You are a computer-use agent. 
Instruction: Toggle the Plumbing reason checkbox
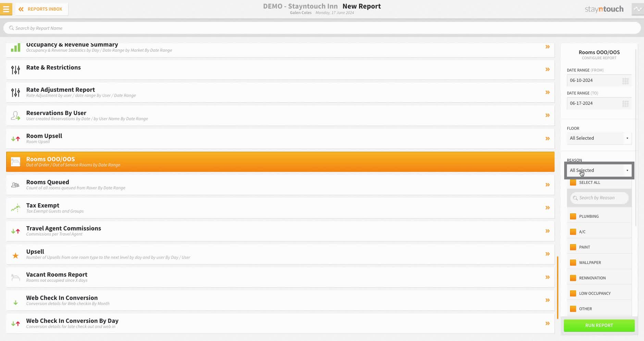tap(573, 216)
